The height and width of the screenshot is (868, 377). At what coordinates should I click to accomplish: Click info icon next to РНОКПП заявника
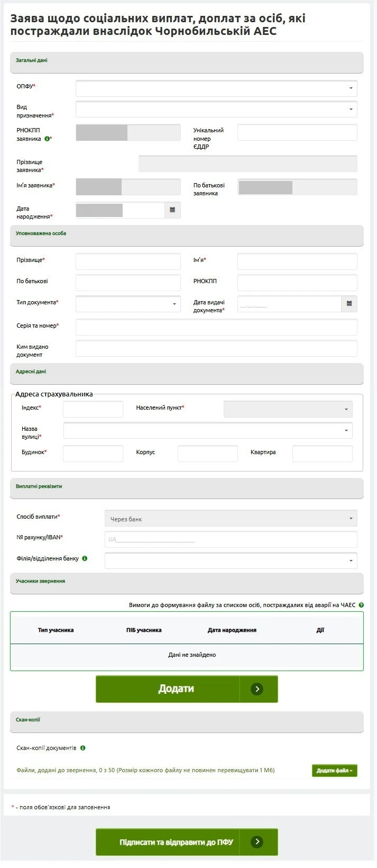[x=47, y=139]
